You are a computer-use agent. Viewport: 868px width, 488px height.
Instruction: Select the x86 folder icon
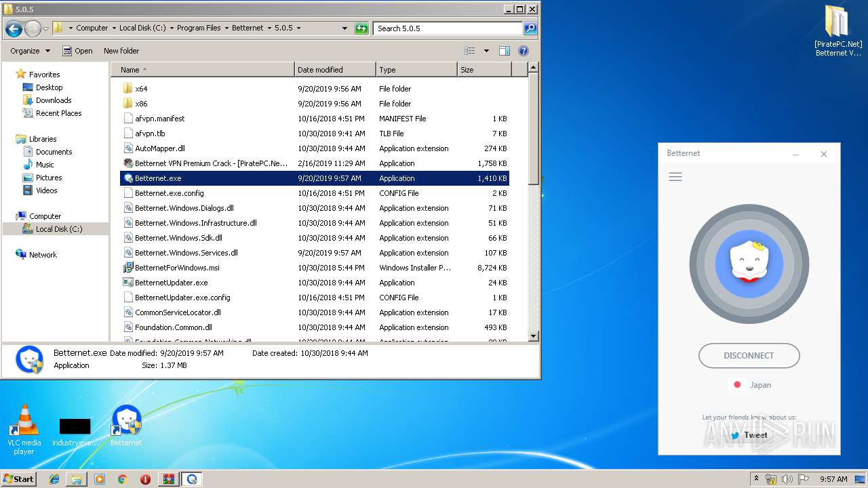point(128,104)
